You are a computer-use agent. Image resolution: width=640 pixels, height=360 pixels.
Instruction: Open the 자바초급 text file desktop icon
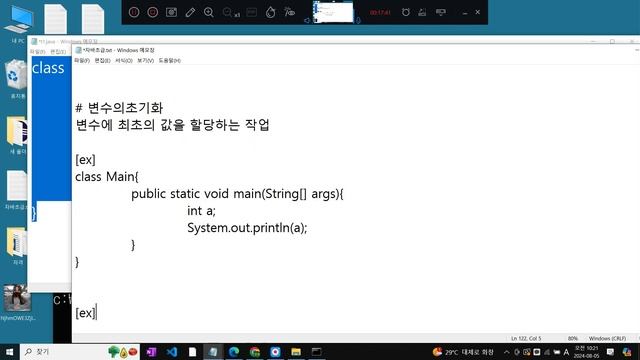point(16,190)
